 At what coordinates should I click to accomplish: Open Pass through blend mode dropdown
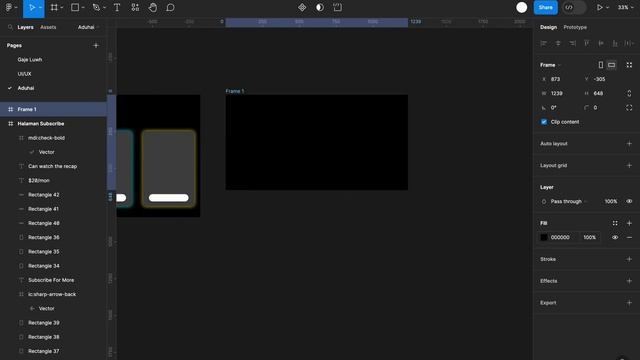568,202
